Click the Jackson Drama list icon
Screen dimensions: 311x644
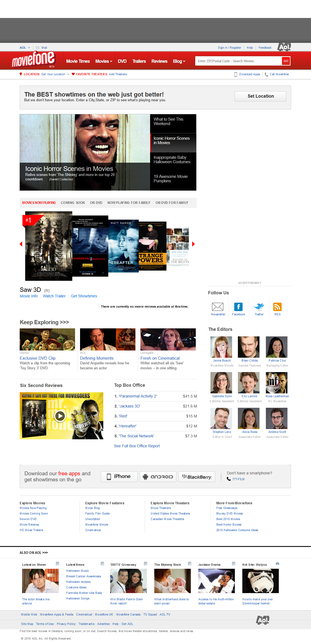[x=233, y=563]
